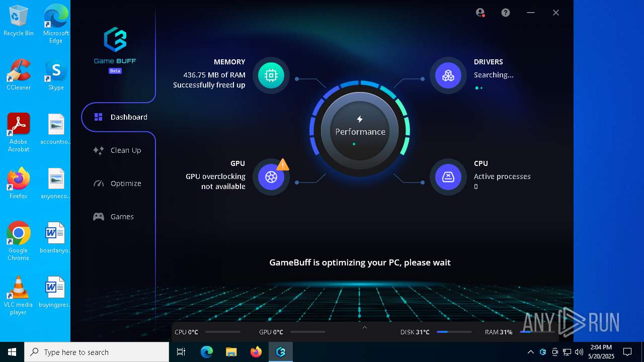
Task: Click the central Performance button
Action: 360,132
